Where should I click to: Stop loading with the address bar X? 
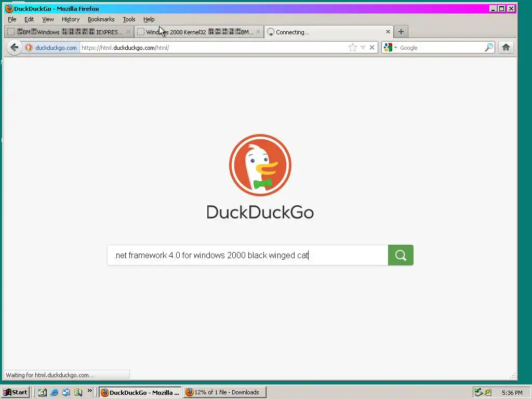(372, 47)
